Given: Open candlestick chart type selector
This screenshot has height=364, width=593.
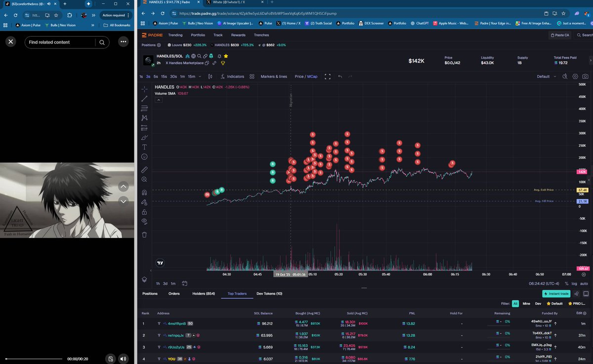Looking at the screenshot, I should coord(211,77).
